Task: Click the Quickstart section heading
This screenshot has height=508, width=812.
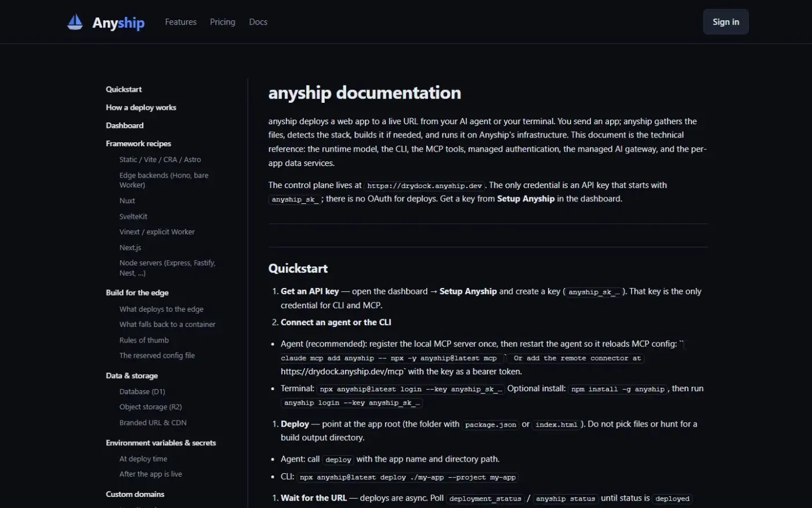Action: pos(298,269)
